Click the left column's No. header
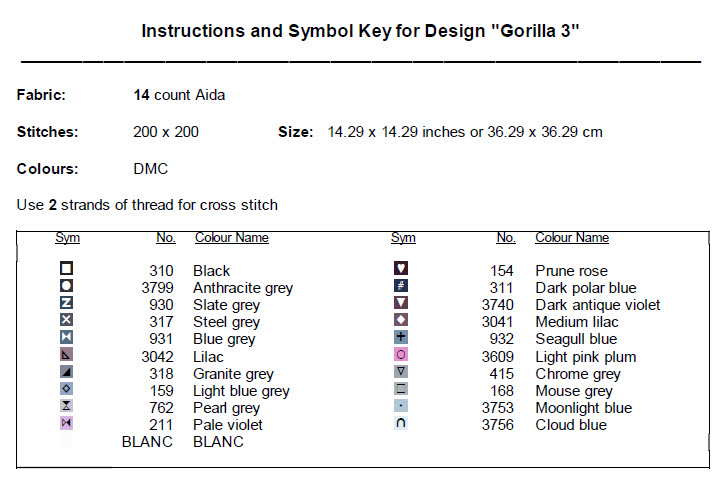 (165, 238)
